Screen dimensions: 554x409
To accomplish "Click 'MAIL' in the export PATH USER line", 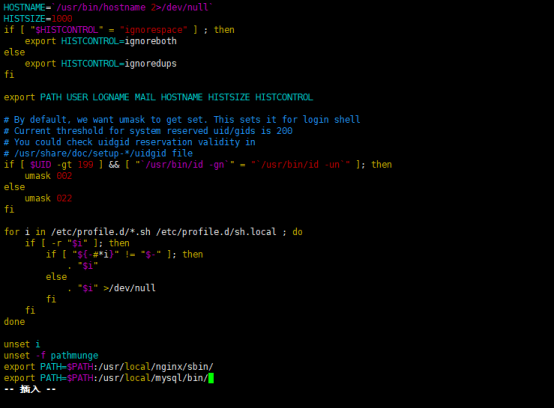I will [145, 97].
